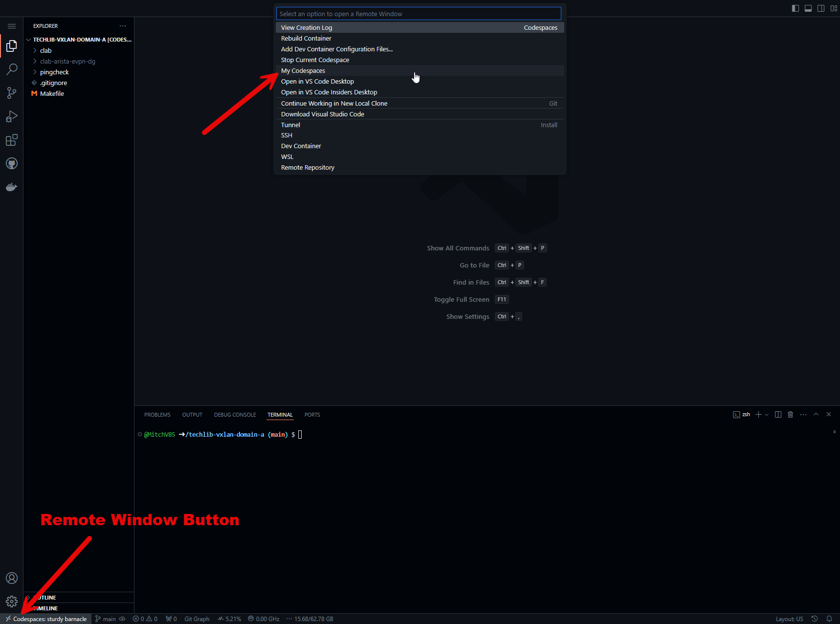The height and width of the screenshot is (624, 840).
Task: Select Continue Working in New Local Clone
Action: click(x=420, y=103)
